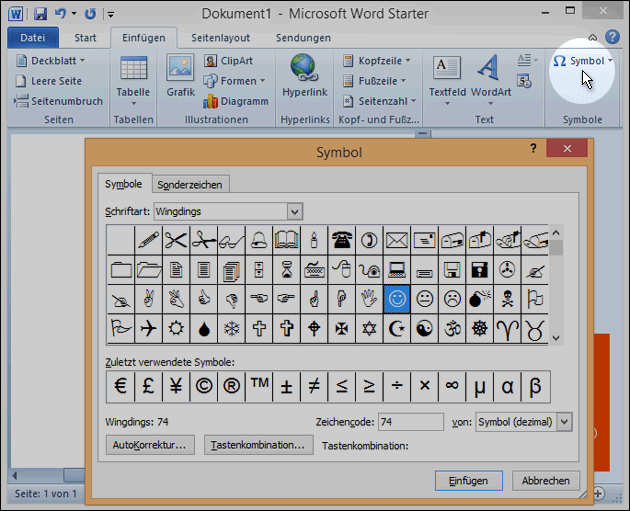Viewport: 630px width, 511px height.
Task: Switch to the Start tab
Action: [85, 38]
